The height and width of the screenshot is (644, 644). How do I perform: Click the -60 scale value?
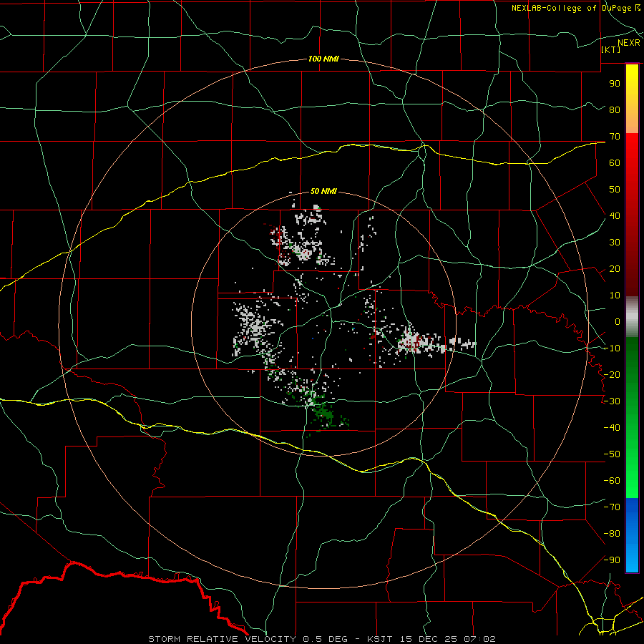(x=612, y=481)
